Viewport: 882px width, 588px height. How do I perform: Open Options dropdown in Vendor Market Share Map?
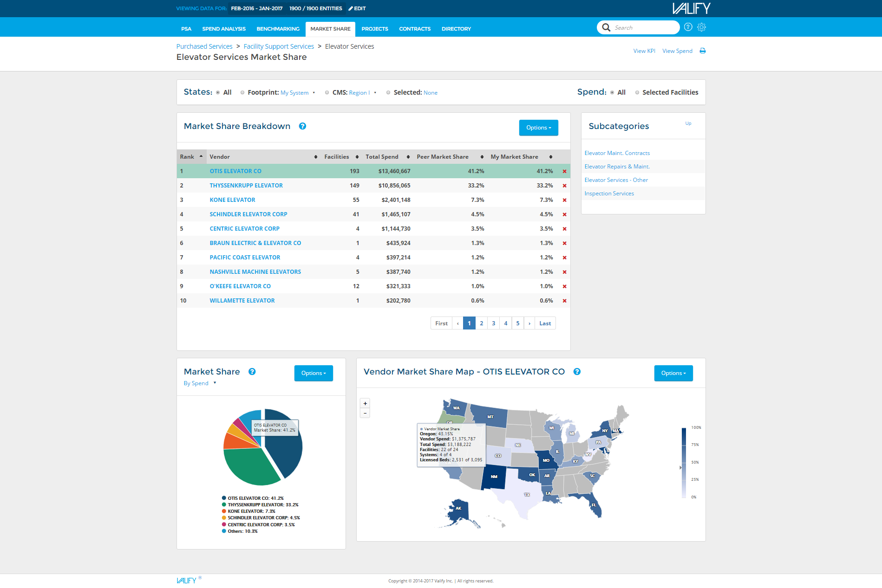673,373
